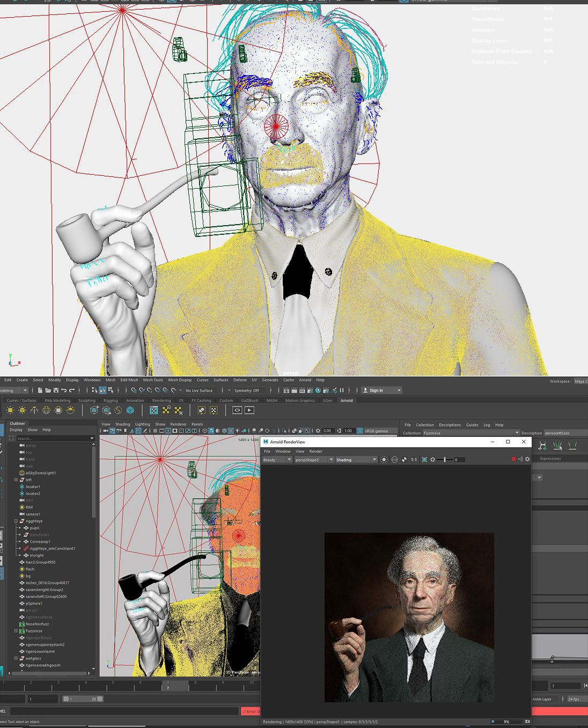588x728 pixels.
Task: Start Arnold render using shelf play icon
Action: point(249,411)
